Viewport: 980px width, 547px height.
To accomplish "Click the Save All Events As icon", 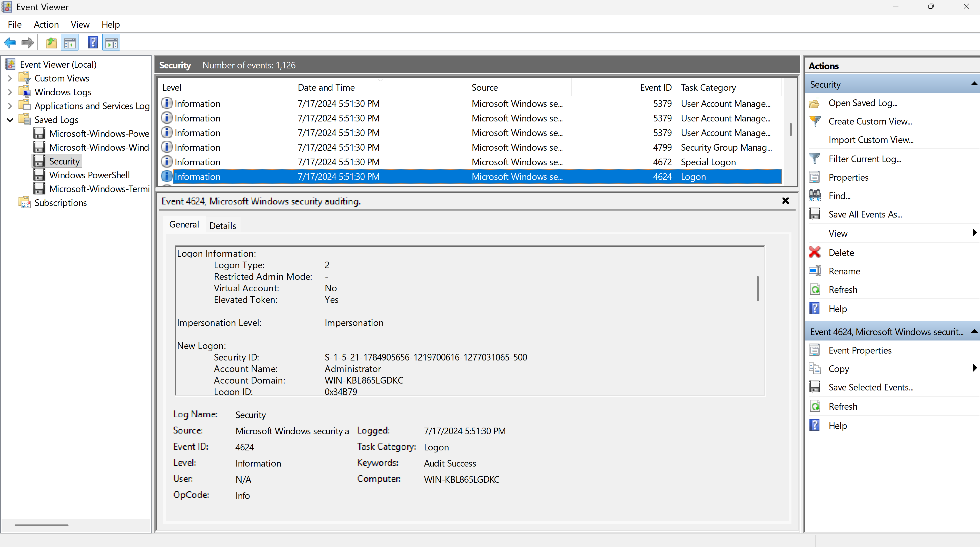I will (x=815, y=214).
